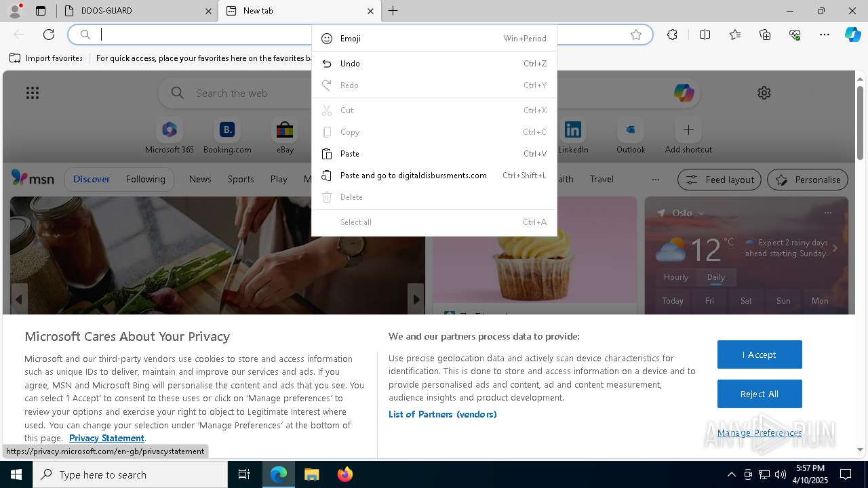868x488 pixels.
Task: Open the Favorites toolbar icon
Action: pyautogui.click(x=735, y=35)
